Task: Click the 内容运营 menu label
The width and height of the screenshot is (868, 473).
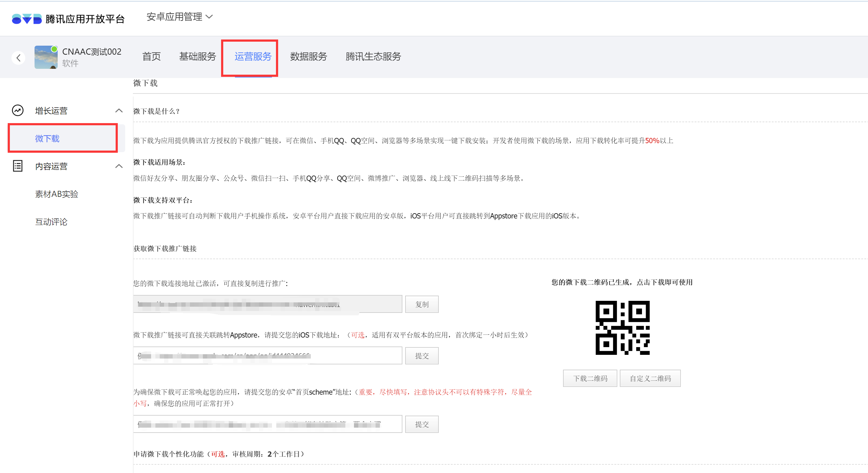Action: coord(51,166)
